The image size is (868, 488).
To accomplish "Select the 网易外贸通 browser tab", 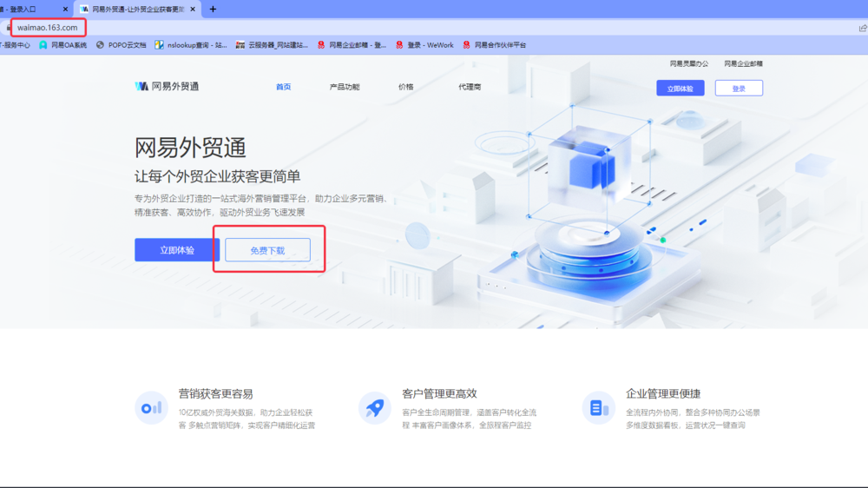I will (x=138, y=10).
